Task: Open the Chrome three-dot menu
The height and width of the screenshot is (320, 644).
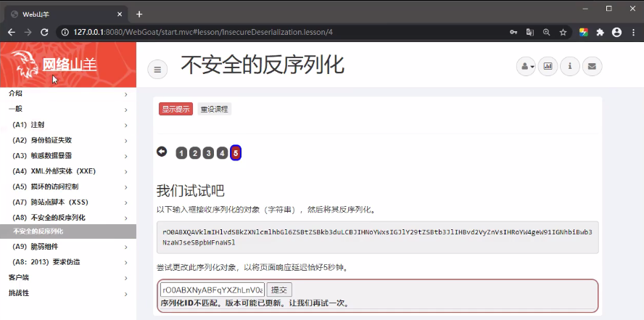Action: (633, 33)
